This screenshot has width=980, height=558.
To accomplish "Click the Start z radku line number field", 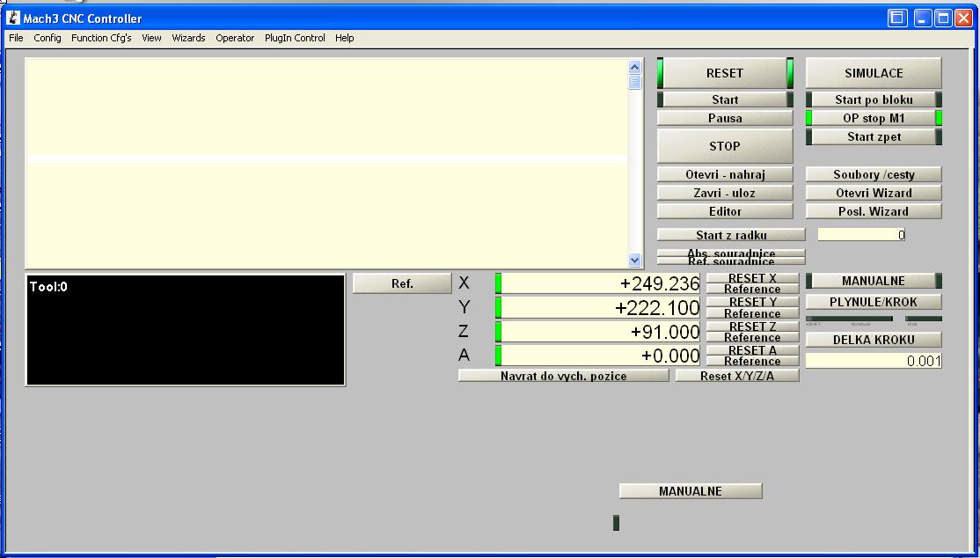I will click(861, 235).
